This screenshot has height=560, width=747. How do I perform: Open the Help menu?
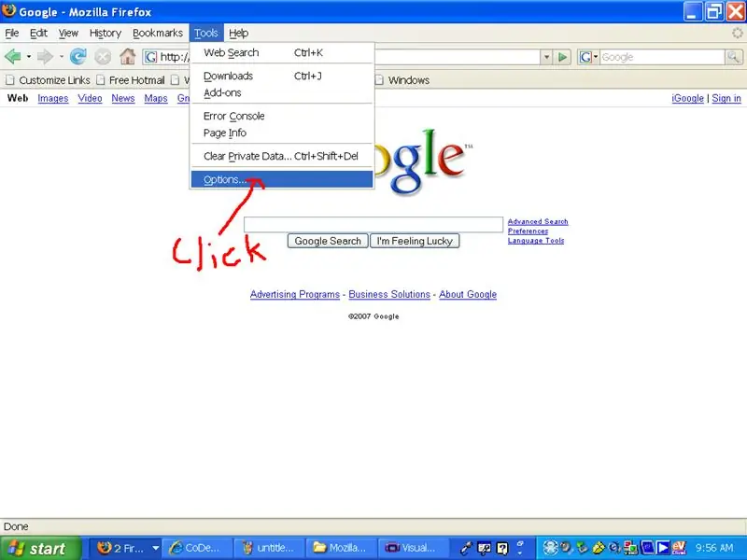pyautogui.click(x=239, y=33)
